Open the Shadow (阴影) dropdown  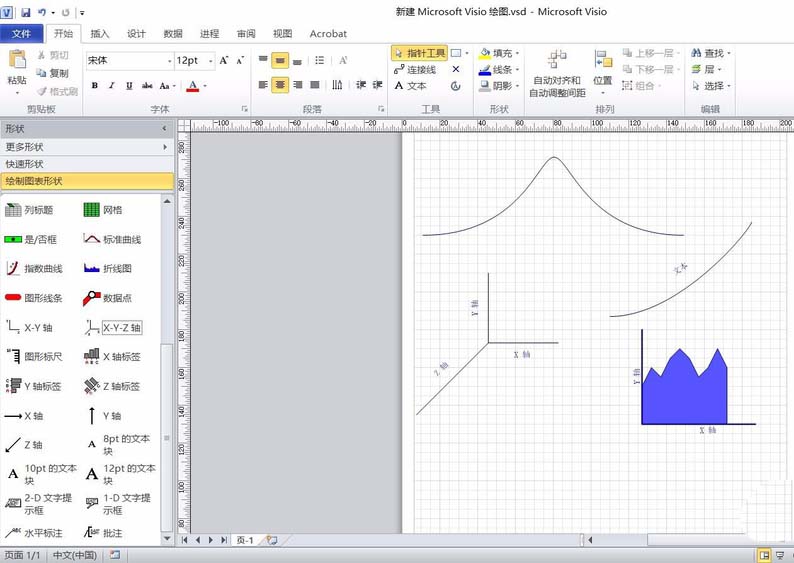point(499,86)
